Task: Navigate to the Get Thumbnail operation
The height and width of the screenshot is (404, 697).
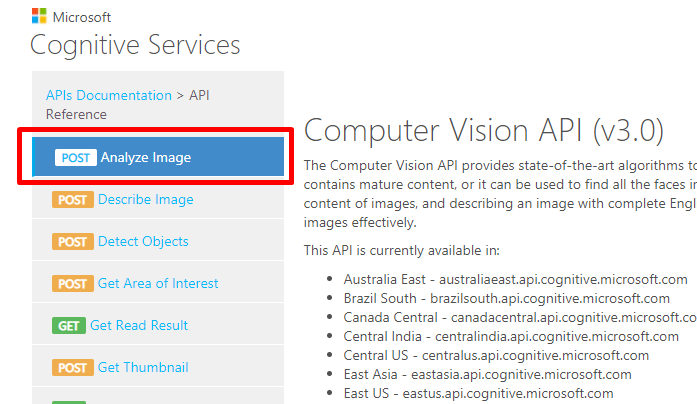Action: click(143, 368)
